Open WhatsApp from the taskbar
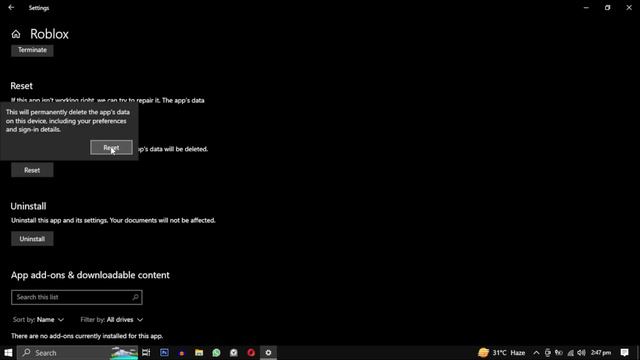This screenshot has width=640, height=360. point(216,353)
